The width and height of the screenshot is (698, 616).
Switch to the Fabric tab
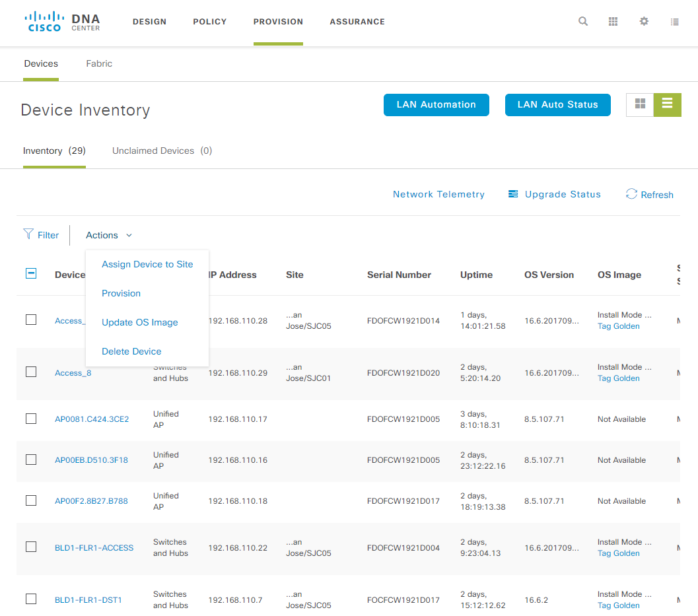coord(99,63)
